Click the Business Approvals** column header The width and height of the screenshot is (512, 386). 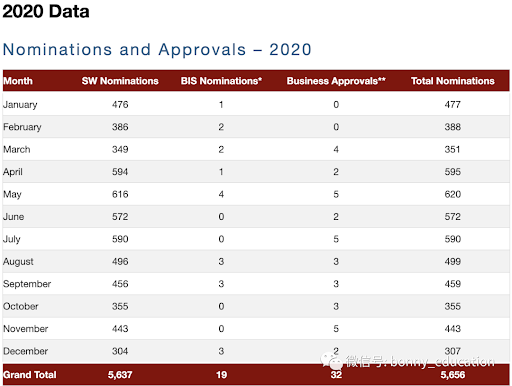[x=336, y=81]
